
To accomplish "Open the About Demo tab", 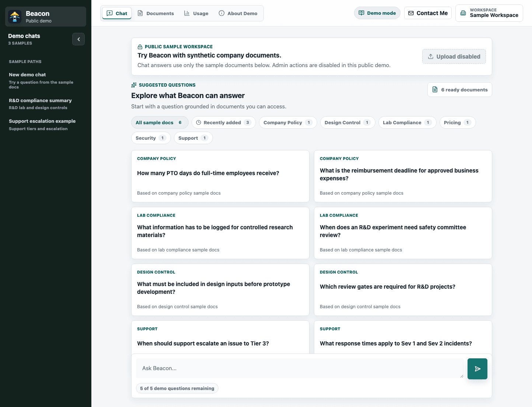I will (238, 13).
